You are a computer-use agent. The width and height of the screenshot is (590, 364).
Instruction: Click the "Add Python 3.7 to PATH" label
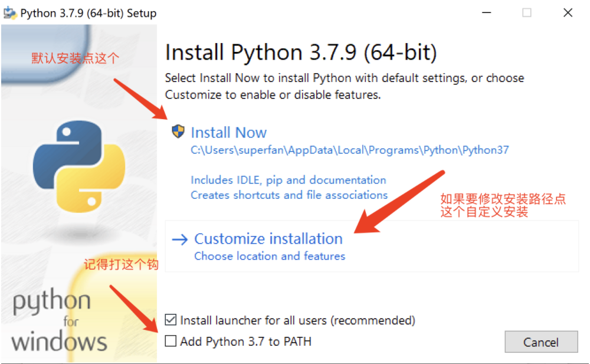pos(245,342)
